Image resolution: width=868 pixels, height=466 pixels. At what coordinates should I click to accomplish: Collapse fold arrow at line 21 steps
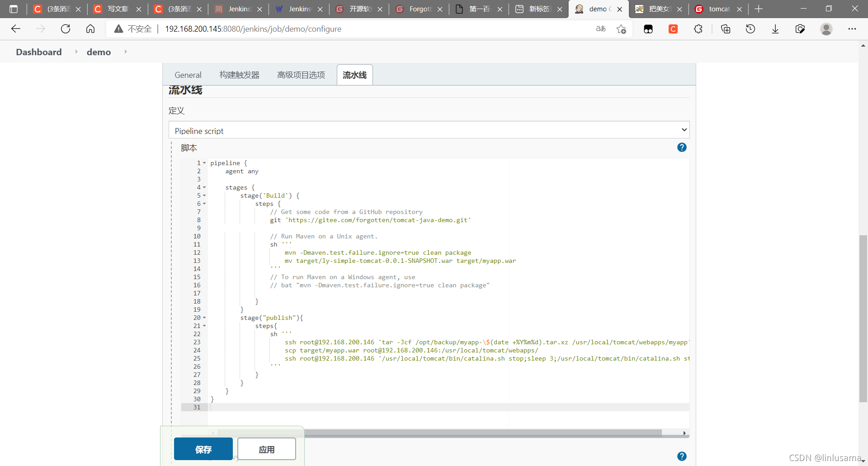[204, 326]
